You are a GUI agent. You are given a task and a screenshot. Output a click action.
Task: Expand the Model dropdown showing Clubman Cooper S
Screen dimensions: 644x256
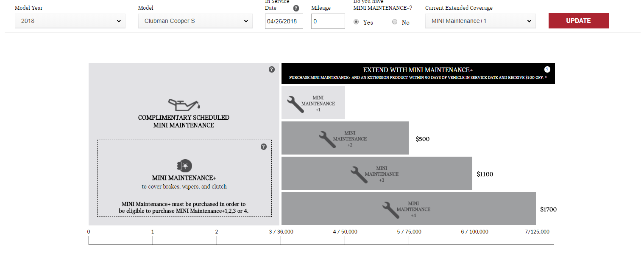(195, 21)
